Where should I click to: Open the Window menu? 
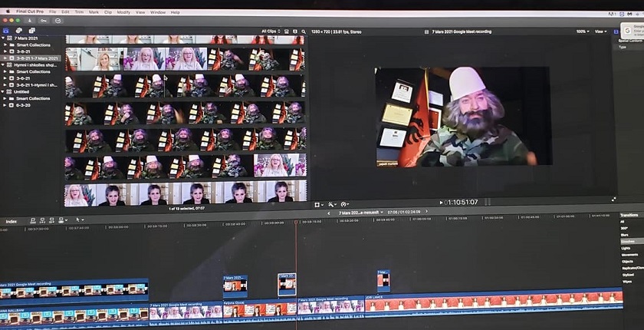click(158, 12)
